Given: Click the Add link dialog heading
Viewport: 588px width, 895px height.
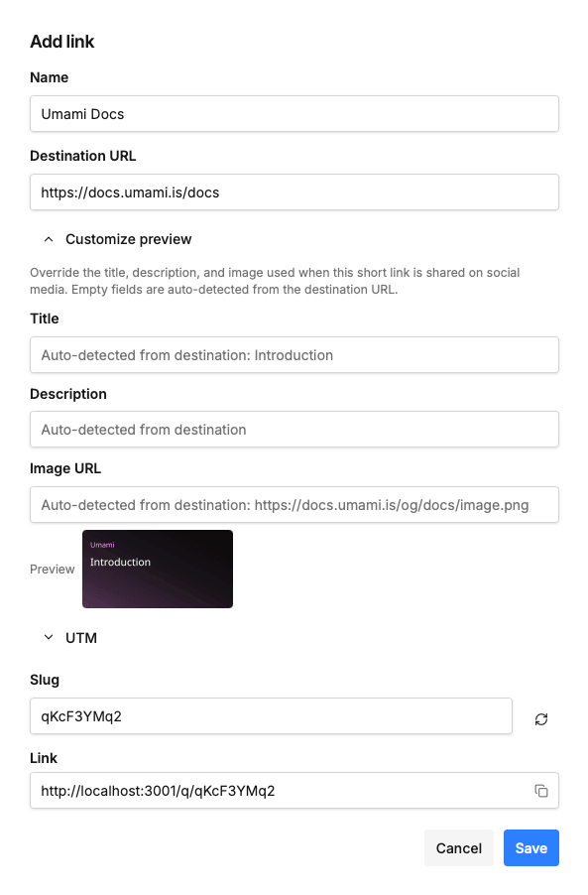Looking at the screenshot, I should [x=62, y=41].
